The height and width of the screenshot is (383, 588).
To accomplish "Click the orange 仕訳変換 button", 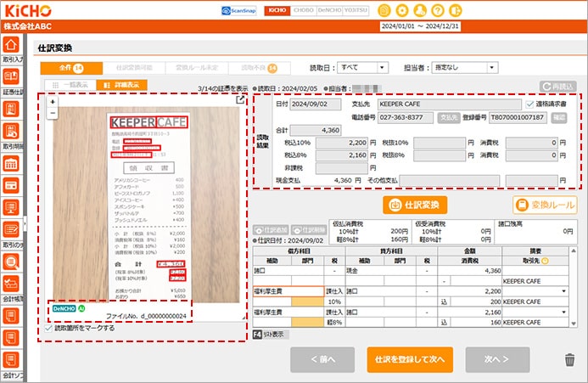I will pos(415,205).
